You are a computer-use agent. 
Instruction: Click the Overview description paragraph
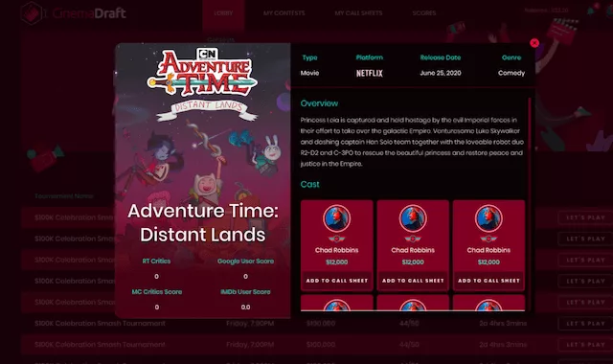[x=412, y=142]
